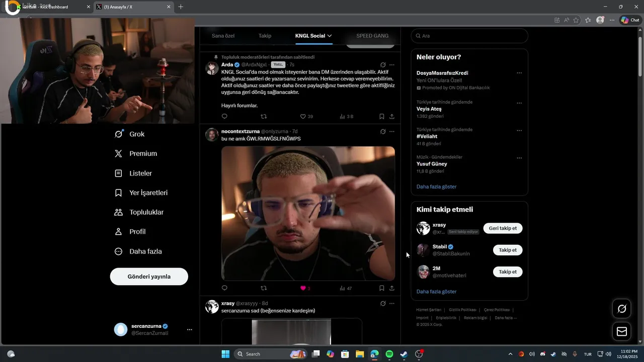Viewport: 644px width, 362px height.
Task: Show more trends via Daha fazla göster
Action: click(x=437, y=187)
